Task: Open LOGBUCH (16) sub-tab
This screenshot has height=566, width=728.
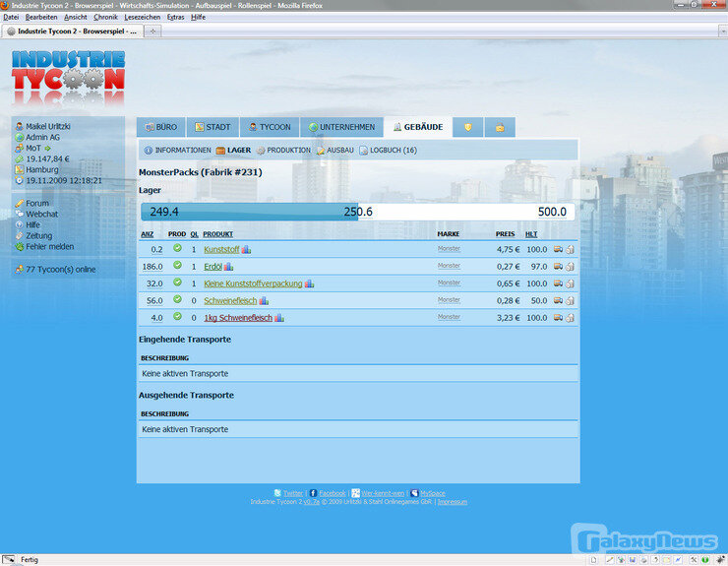Action: 389,151
